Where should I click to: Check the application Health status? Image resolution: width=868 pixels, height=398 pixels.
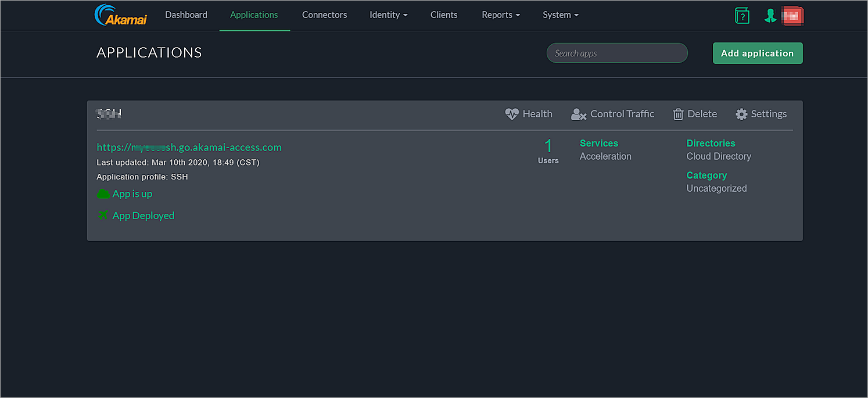[x=528, y=114]
